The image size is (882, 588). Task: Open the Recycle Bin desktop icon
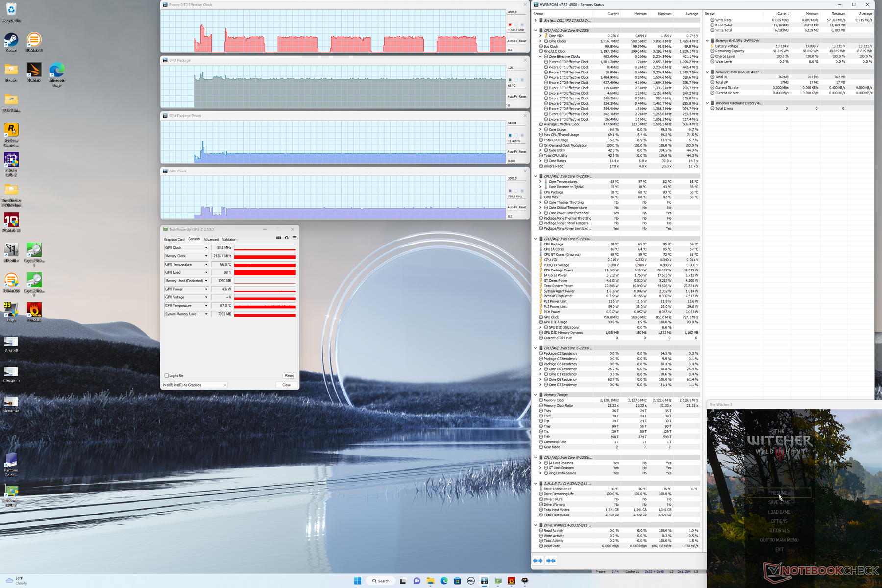click(x=11, y=12)
